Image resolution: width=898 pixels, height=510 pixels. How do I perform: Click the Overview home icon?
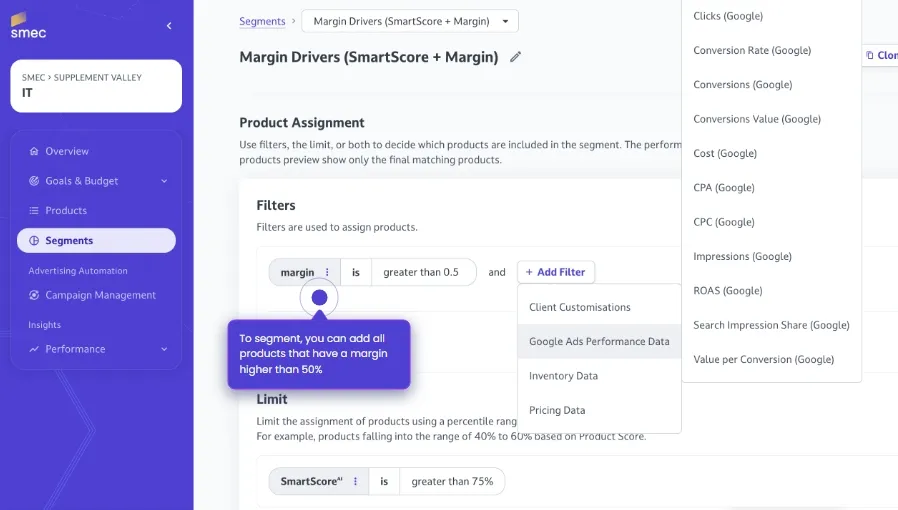coord(34,151)
